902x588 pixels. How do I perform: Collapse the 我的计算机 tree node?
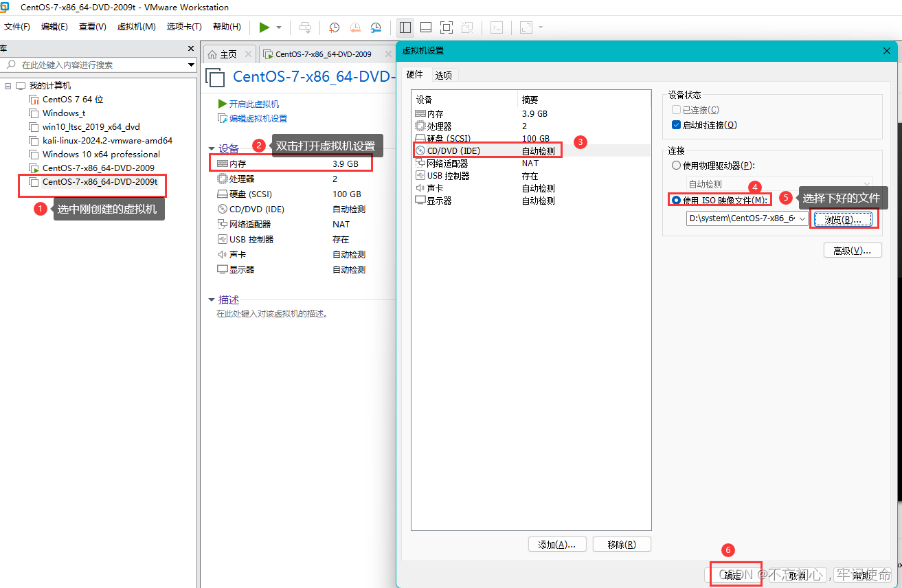[8, 86]
